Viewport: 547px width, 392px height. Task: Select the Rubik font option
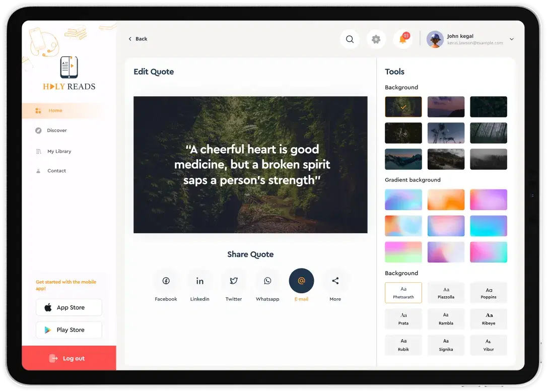point(403,345)
